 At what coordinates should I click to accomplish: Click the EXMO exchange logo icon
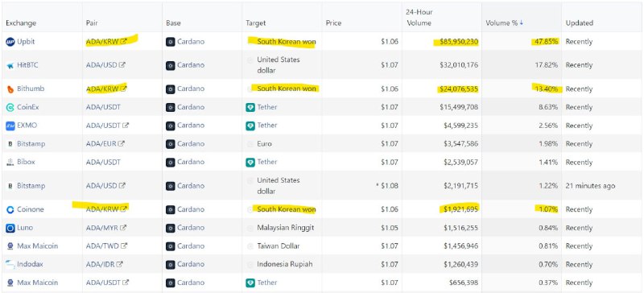[10, 126]
